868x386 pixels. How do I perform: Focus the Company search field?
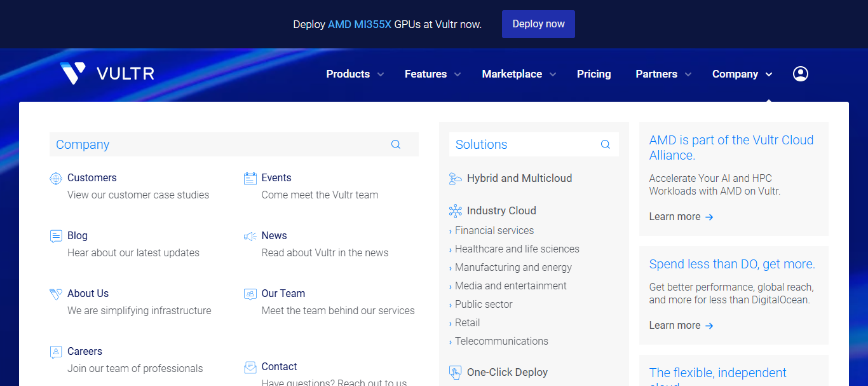point(234,144)
